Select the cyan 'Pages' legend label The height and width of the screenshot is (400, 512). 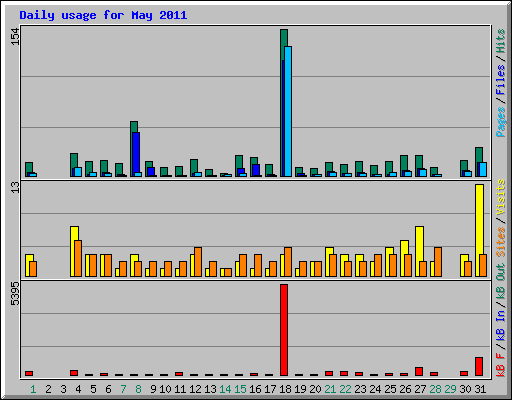pos(500,122)
